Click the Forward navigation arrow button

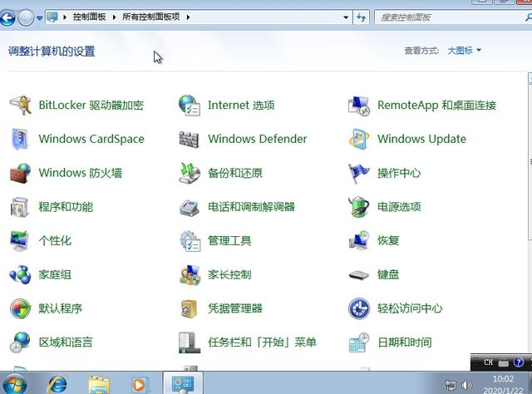click(x=26, y=17)
